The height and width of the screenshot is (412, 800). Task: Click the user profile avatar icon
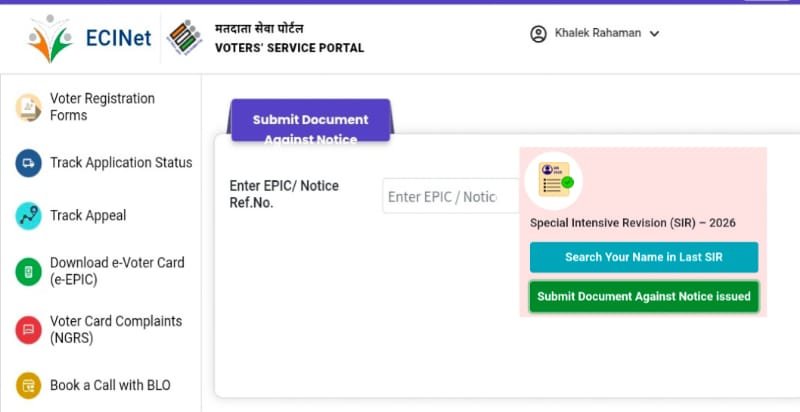(x=538, y=33)
